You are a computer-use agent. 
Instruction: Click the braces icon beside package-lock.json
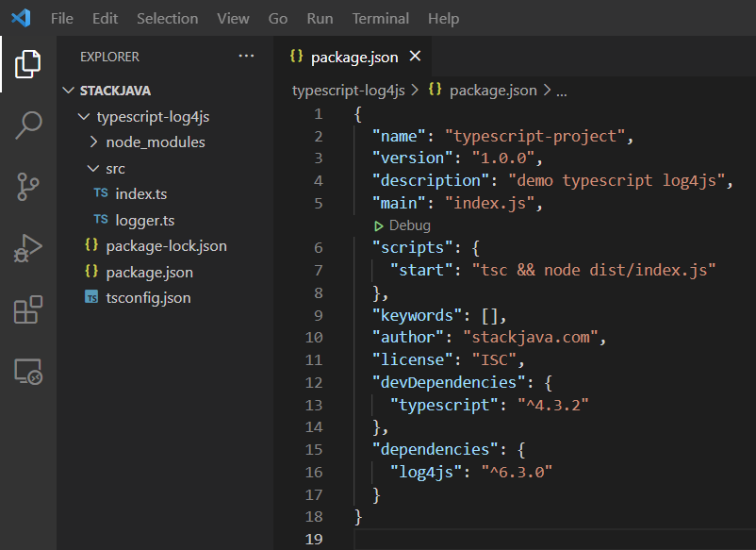click(x=91, y=245)
